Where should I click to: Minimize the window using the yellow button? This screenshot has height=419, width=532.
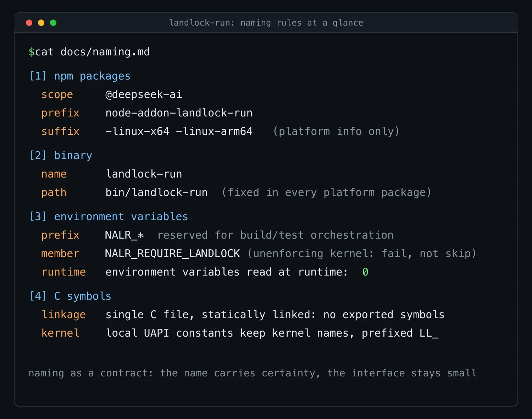(41, 23)
